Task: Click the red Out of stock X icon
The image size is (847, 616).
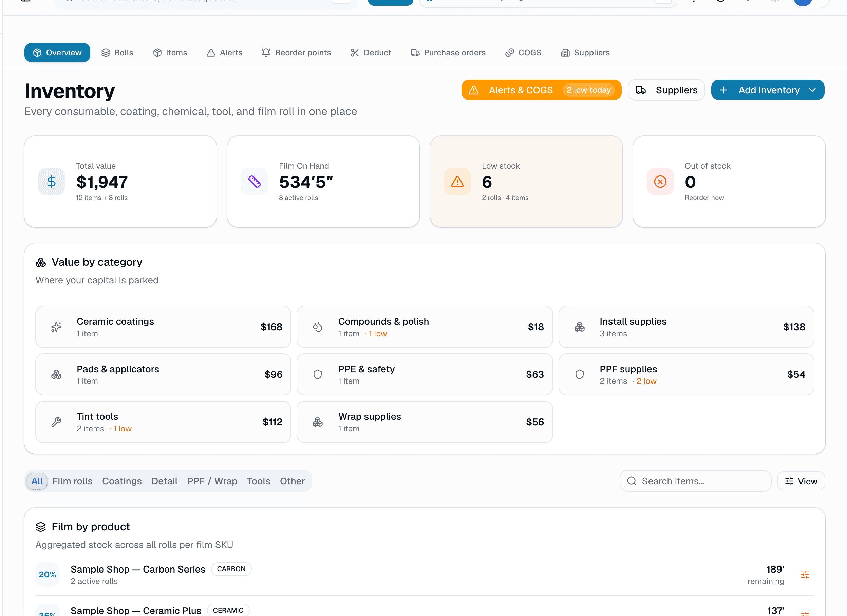Action: [x=660, y=182]
